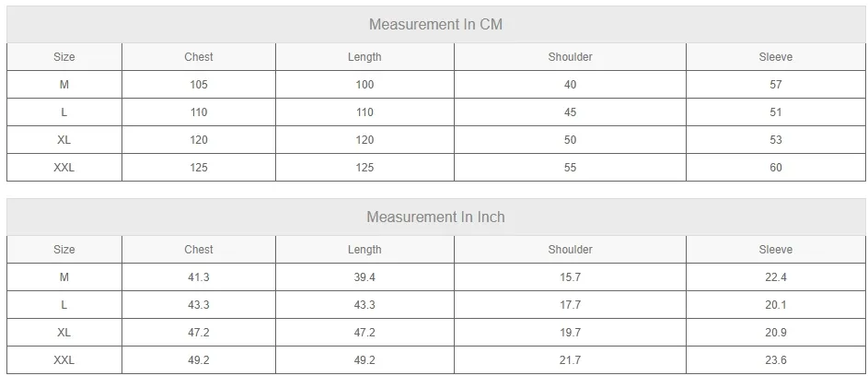Select the Sleeve column header in Inch table
This screenshot has height=376, width=868.
[x=776, y=250]
